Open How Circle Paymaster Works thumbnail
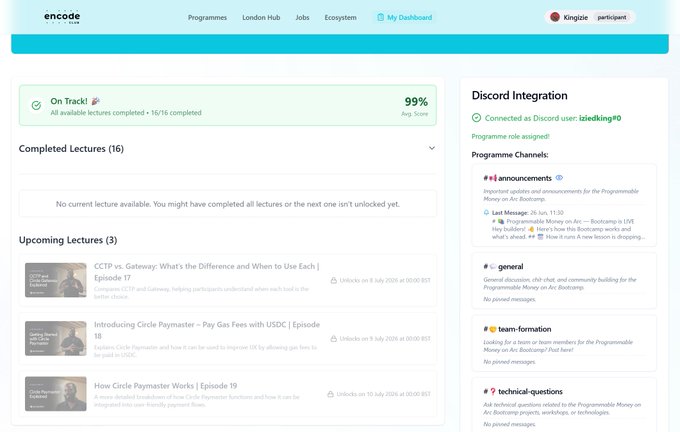Image resolution: width=680 pixels, height=432 pixels. [x=56, y=394]
